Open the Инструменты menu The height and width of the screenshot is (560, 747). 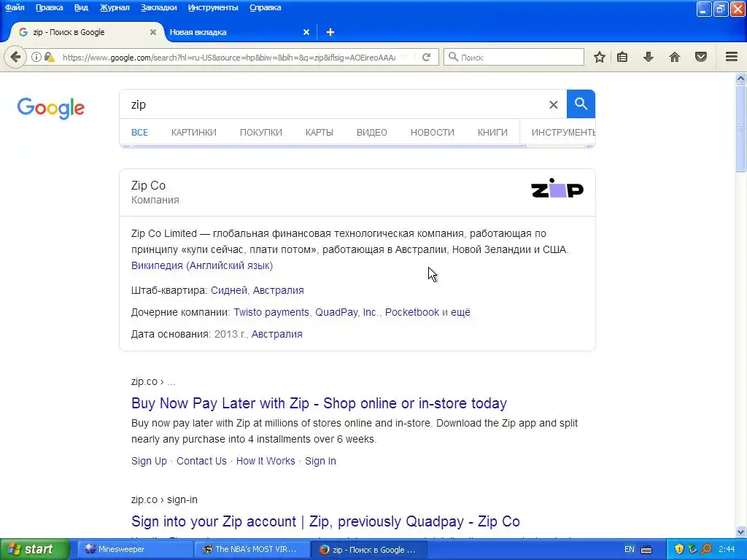[213, 7]
